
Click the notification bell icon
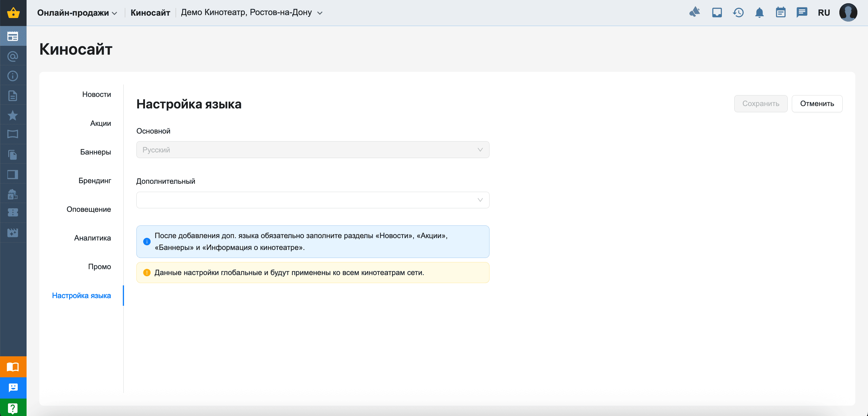click(759, 13)
